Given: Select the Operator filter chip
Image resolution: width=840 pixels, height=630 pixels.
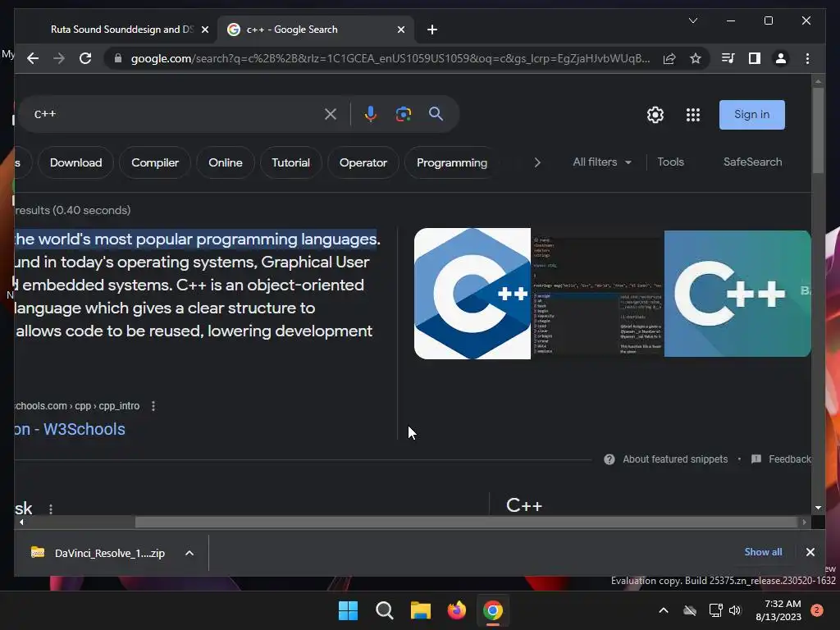Looking at the screenshot, I should tap(363, 162).
